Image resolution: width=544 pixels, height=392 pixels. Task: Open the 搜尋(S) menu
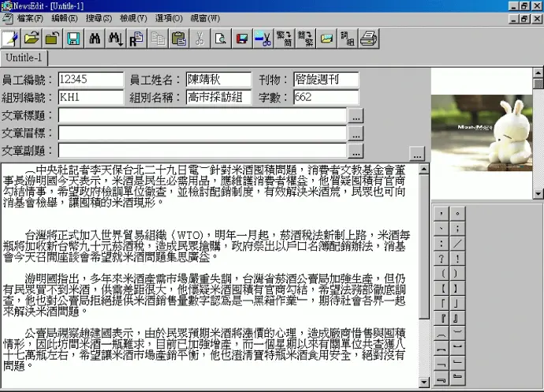coord(99,17)
